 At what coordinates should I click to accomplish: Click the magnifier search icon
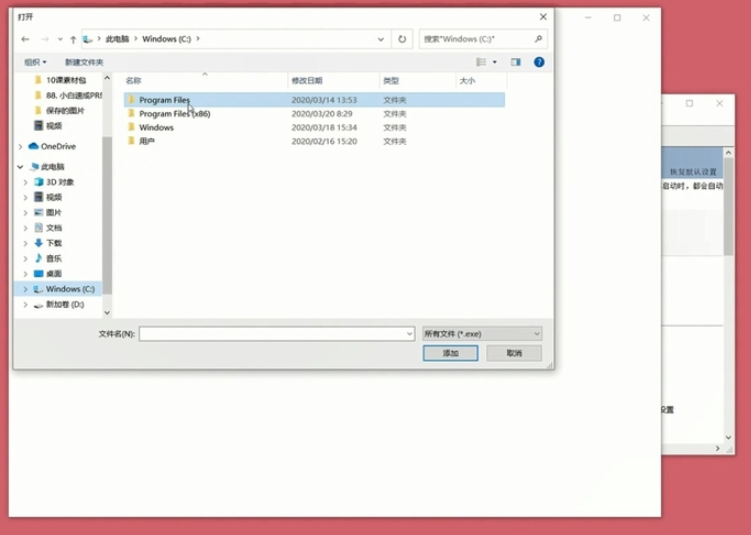[x=538, y=39]
